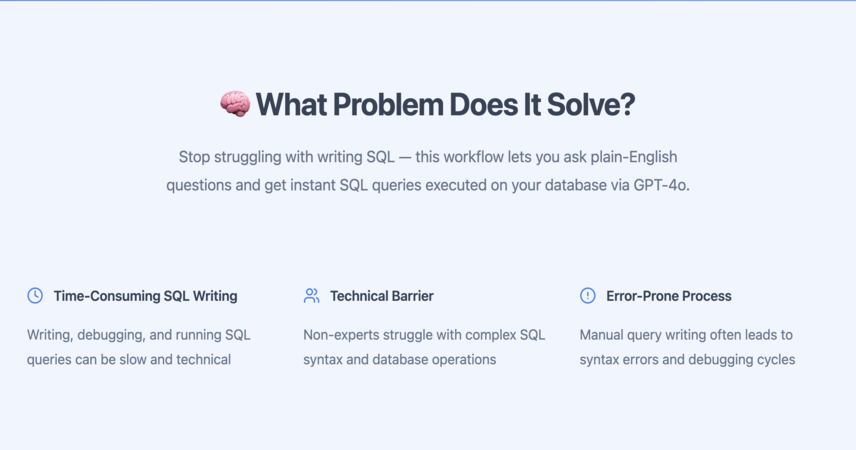Screen dimensions: 856x450
Task: Click the text Stop struggling with writing SQL
Action: click(287, 157)
